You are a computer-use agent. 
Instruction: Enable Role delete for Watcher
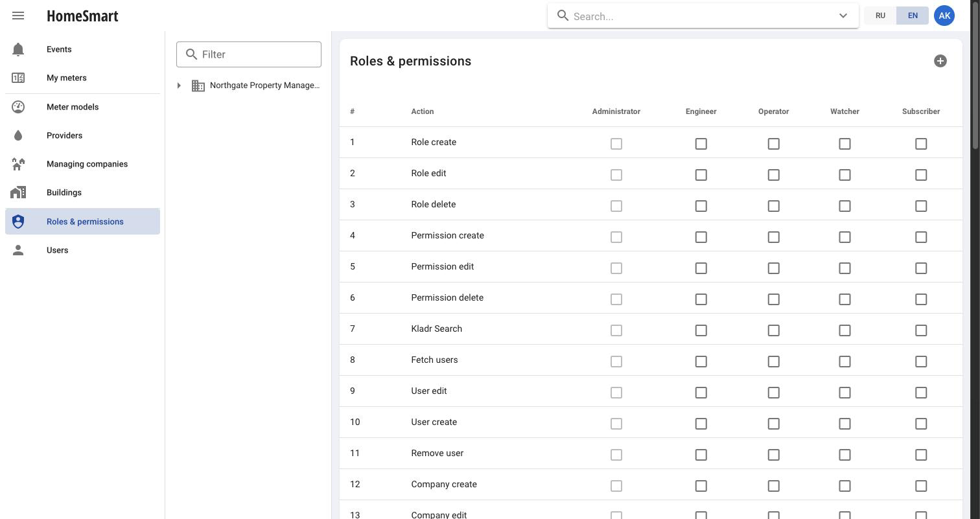(x=845, y=206)
